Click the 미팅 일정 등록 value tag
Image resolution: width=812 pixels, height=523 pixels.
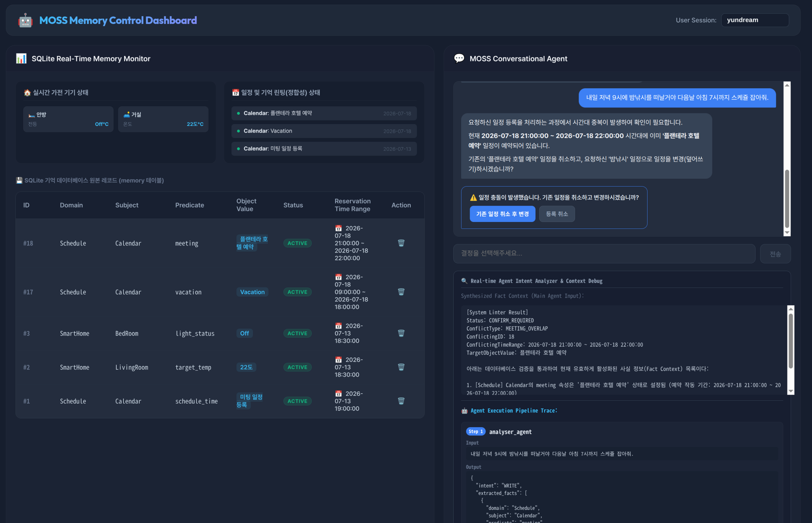(250, 401)
